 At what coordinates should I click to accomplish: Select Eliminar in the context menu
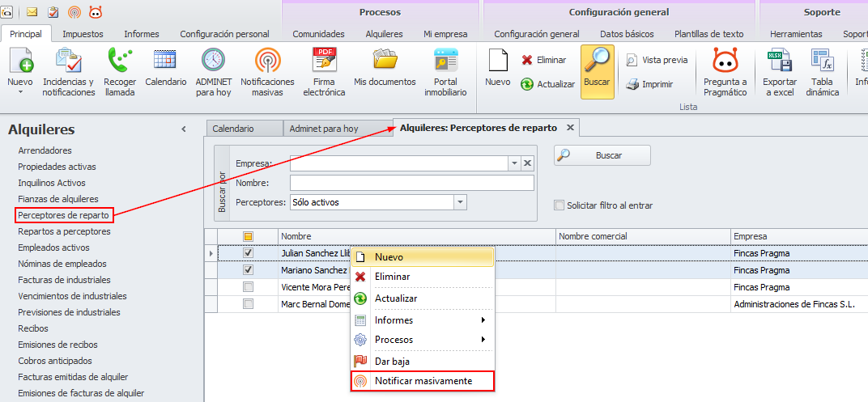coord(423,277)
